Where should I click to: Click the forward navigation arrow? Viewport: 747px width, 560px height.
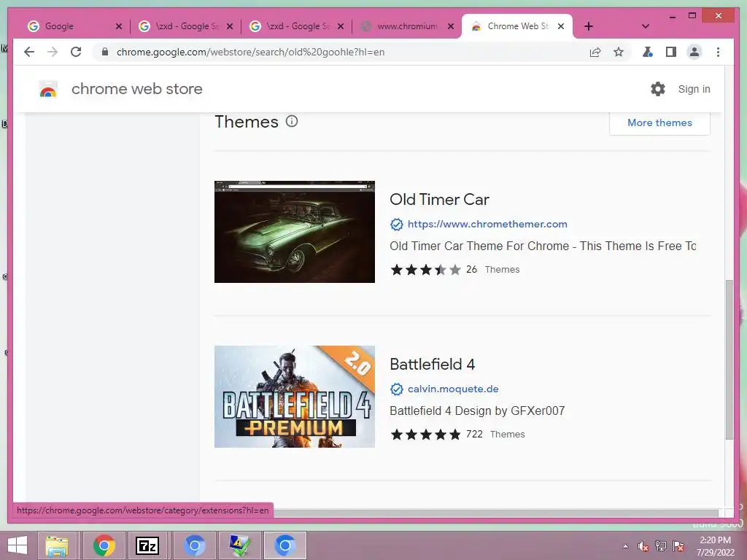53,52
